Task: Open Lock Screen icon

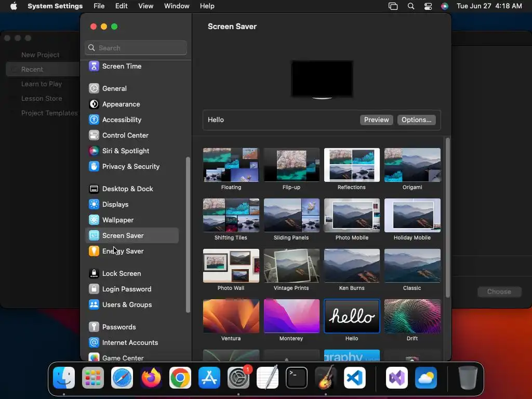Action: [94, 274]
